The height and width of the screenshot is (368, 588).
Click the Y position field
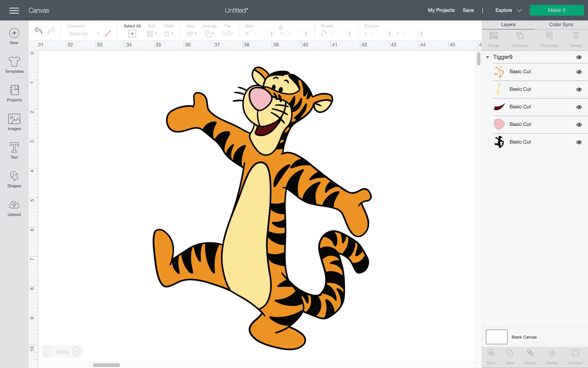coord(410,34)
